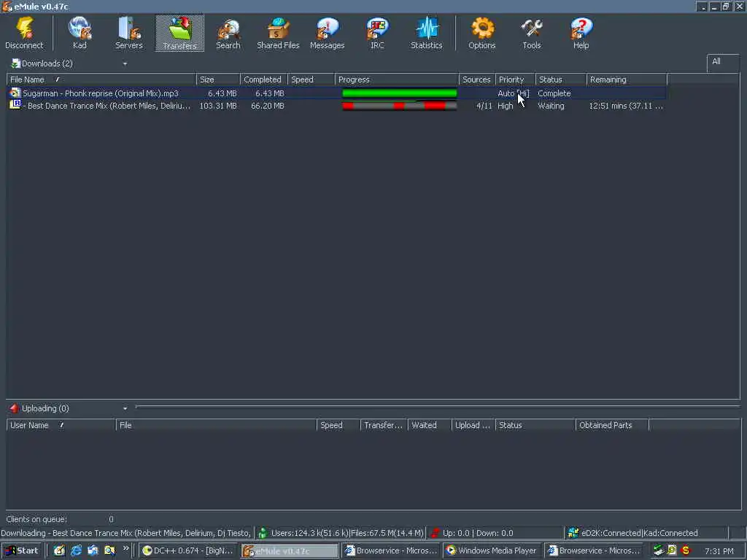Screen dimensions: 747x560
Task: Sort uploads by User Name column
Action: pos(61,425)
